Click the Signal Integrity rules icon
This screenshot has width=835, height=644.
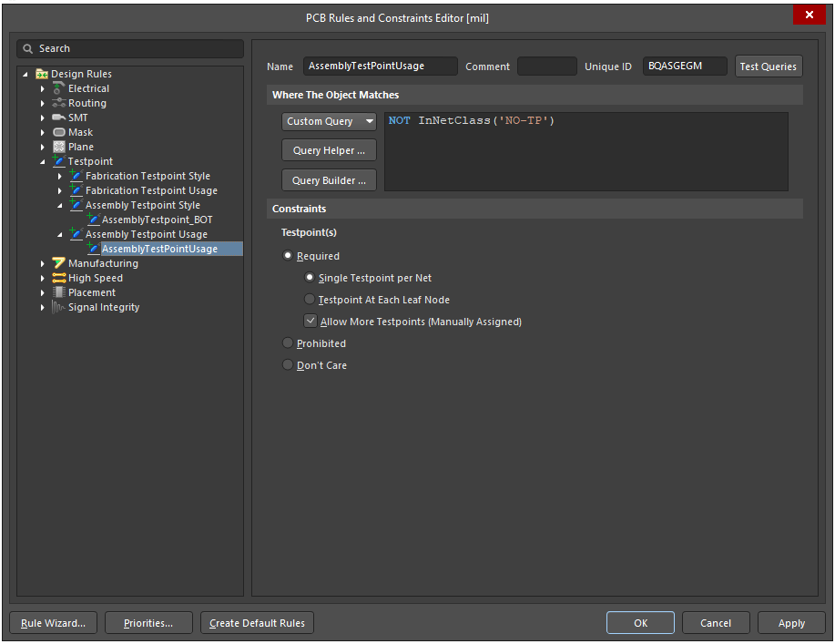coord(60,307)
